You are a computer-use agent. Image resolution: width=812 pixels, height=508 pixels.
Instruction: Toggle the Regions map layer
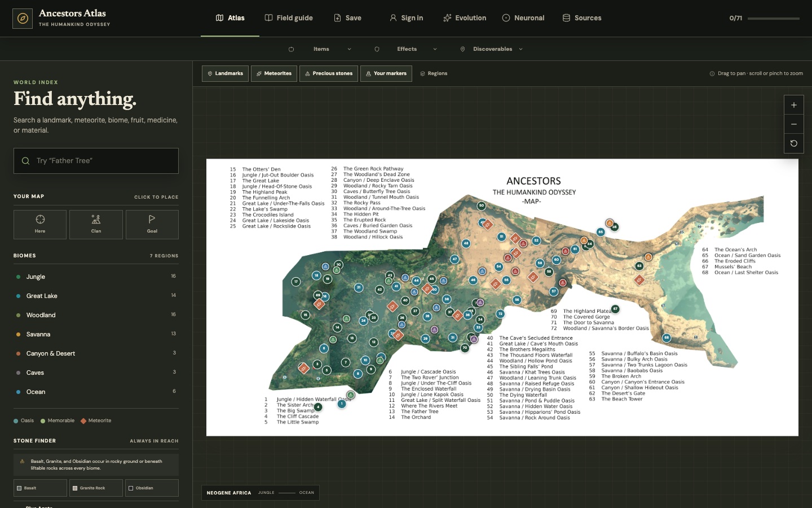(x=434, y=73)
